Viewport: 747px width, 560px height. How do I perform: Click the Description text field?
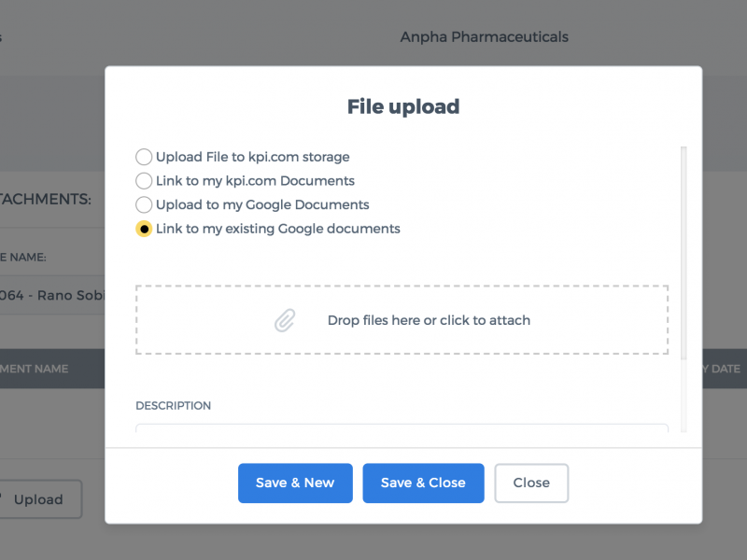click(402, 428)
